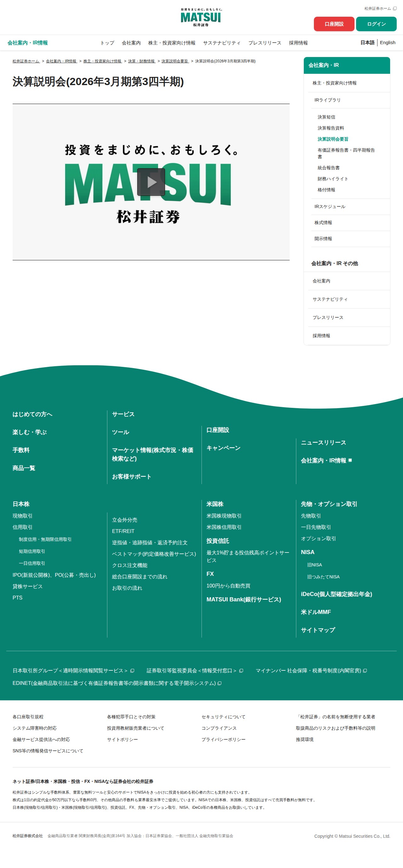The image size is (403, 868).
Task: Play the earnings briefing video
Action: tap(151, 182)
